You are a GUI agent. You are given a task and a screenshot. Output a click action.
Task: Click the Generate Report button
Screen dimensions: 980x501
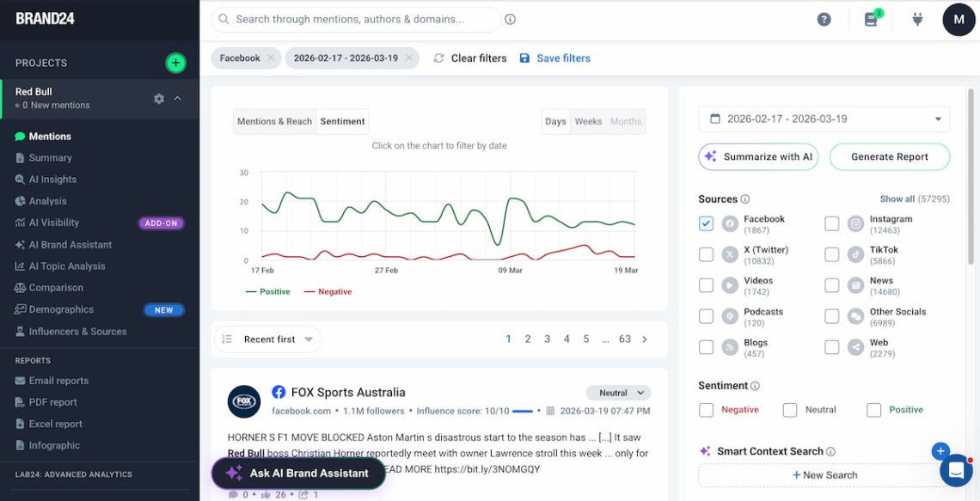[x=889, y=156]
